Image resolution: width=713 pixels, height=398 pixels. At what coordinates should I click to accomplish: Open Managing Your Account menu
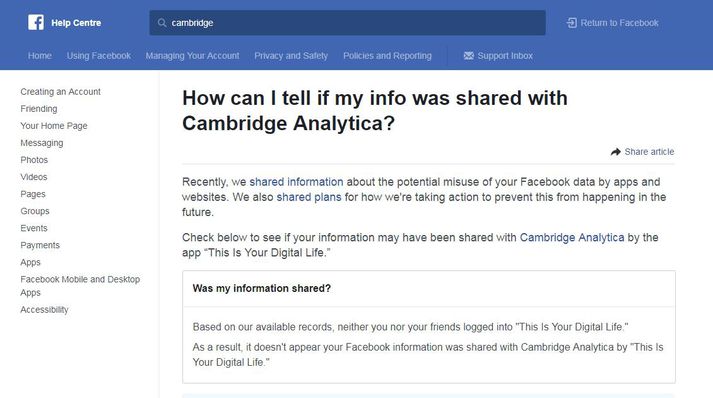click(x=192, y=55)
